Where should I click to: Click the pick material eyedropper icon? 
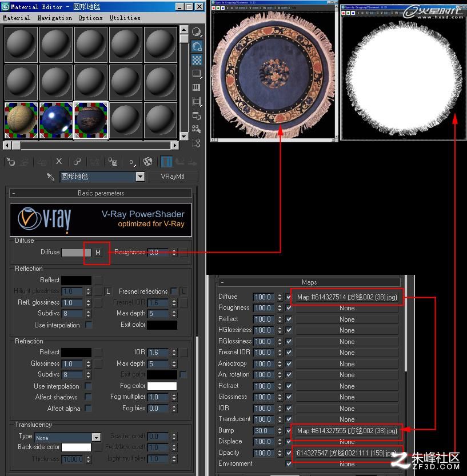50,177
